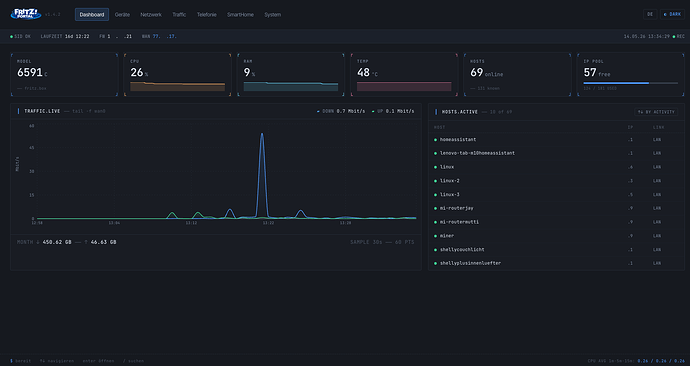
Task: Click the monthly upload value 46.63 GB
Action: tap(103, 242)
